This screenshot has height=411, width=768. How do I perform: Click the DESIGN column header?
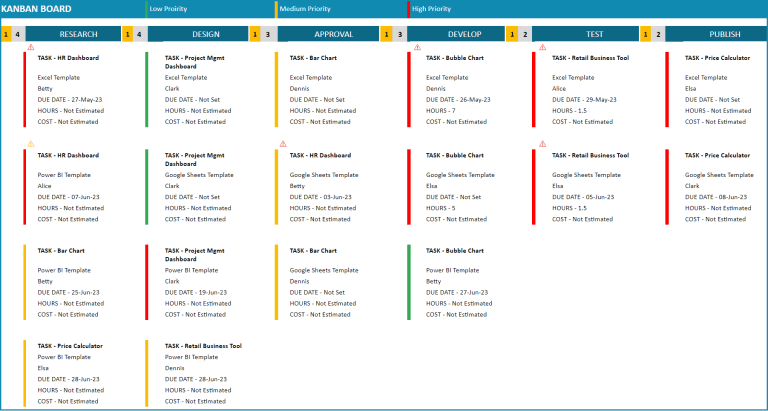point(205,34)
